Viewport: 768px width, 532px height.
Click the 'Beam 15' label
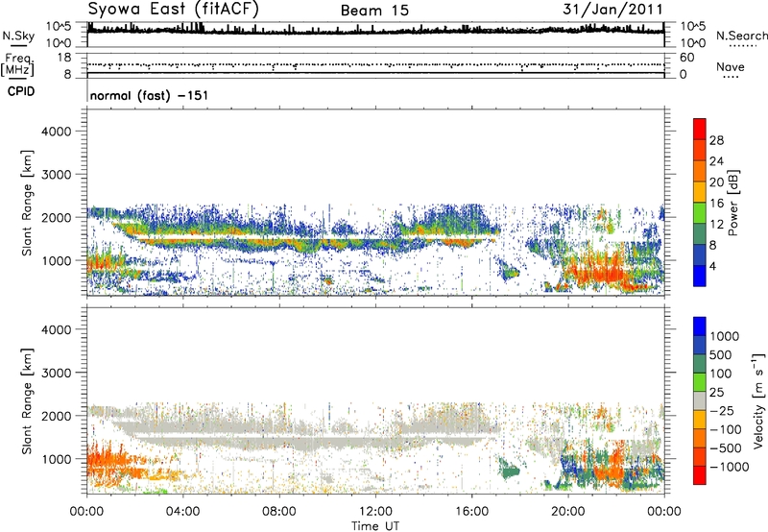tap(374, 11)
